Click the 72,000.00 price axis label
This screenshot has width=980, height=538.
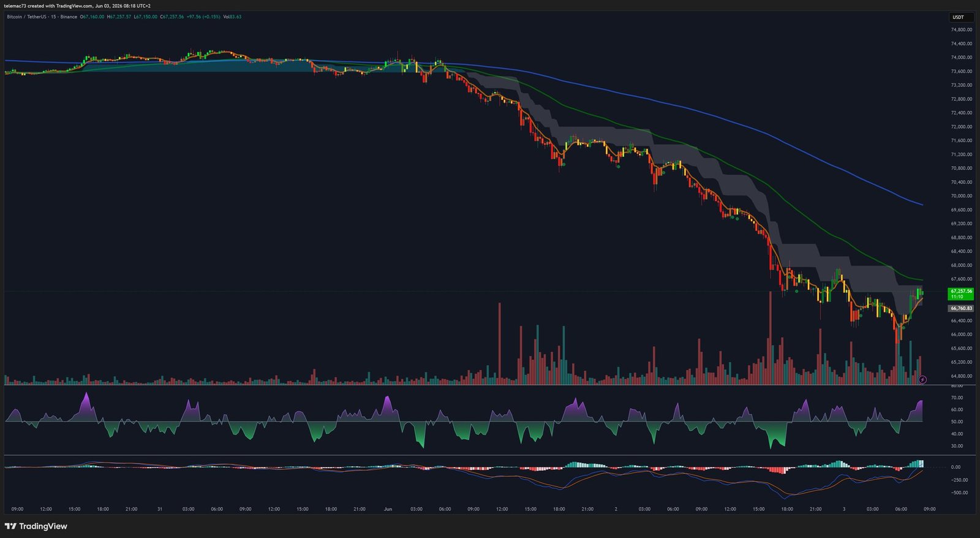tap(961, 127)
